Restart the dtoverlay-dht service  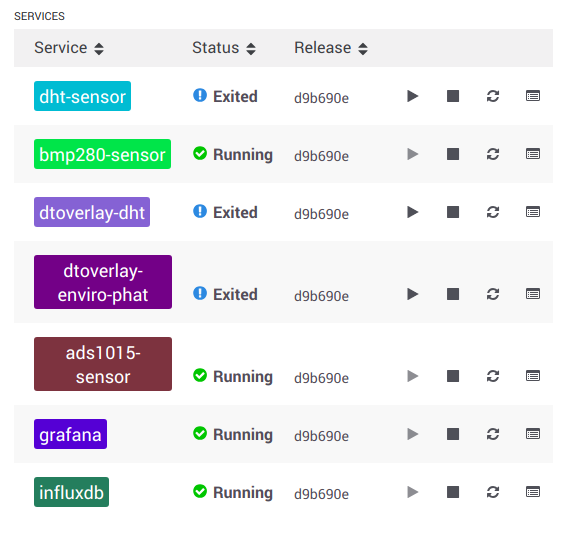pyautogui.click(x=493, y=212)
